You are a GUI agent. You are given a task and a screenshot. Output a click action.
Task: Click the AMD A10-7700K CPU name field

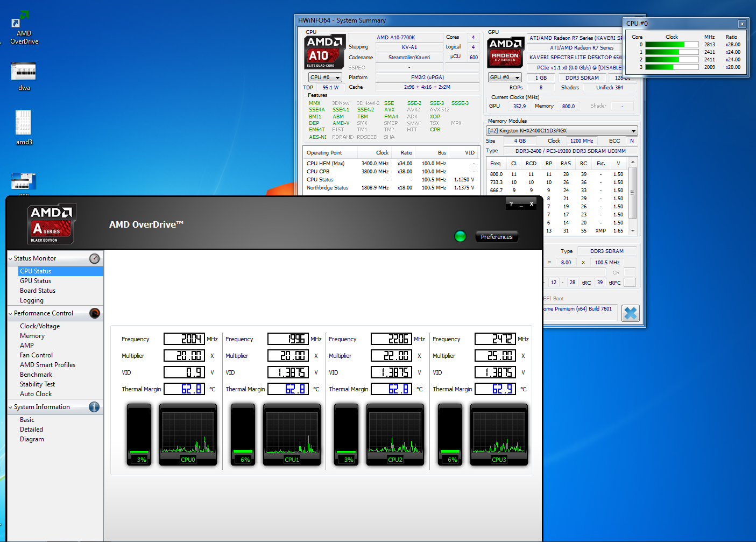pos(395,38)
